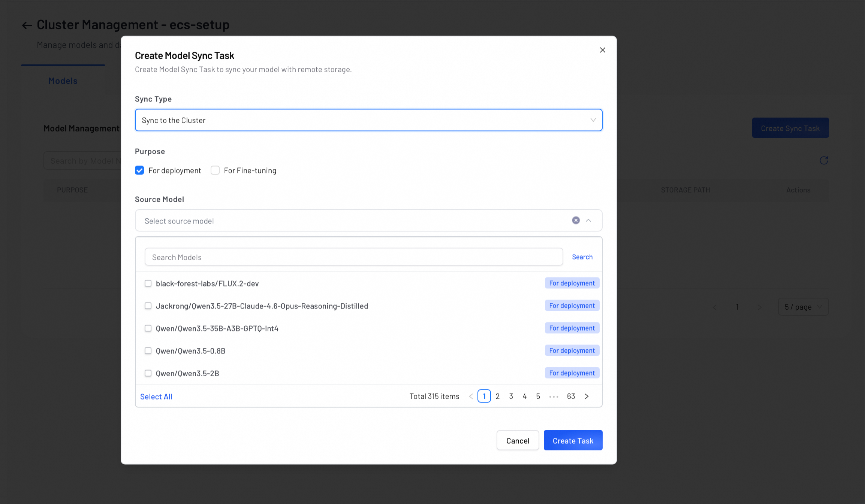
Task: Click Create Sync Task button in background page
Action: [x=790, y=128]
